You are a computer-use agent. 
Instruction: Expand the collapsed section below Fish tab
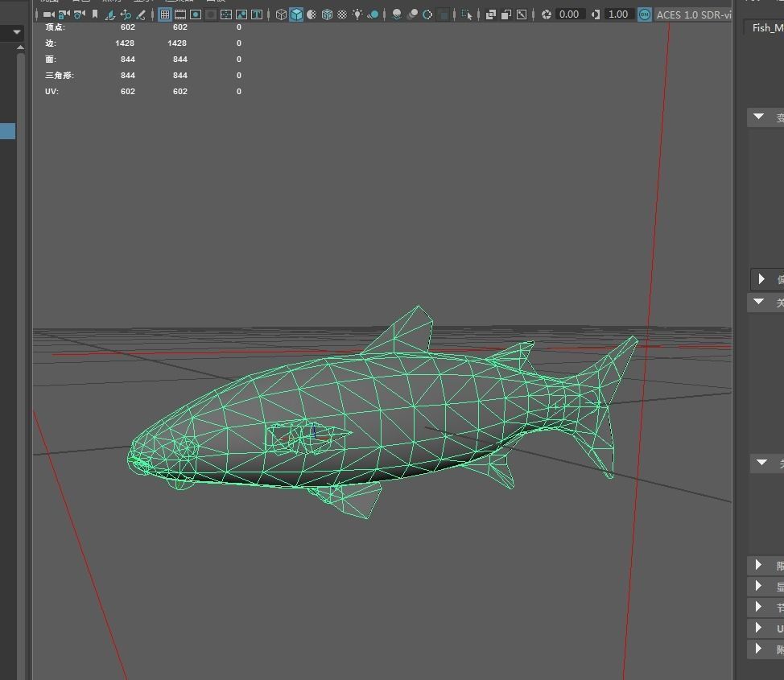pos(761,279)
